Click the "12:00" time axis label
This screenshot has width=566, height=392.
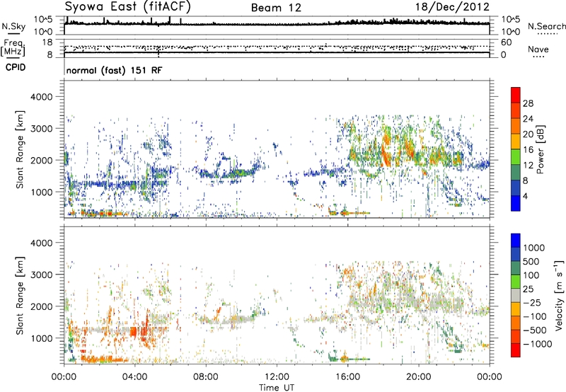pos(277,377)
